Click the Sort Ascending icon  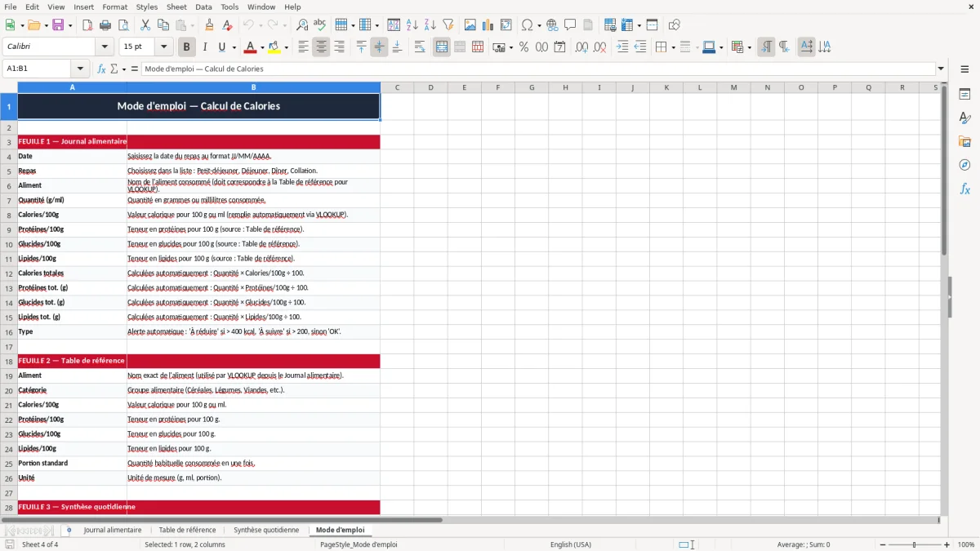coord(412,25)
